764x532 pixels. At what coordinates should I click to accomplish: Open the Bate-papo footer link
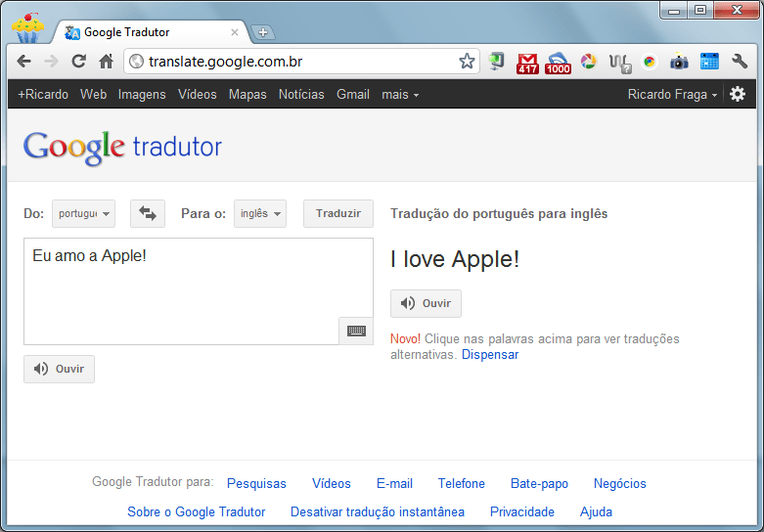click(539, 483)
